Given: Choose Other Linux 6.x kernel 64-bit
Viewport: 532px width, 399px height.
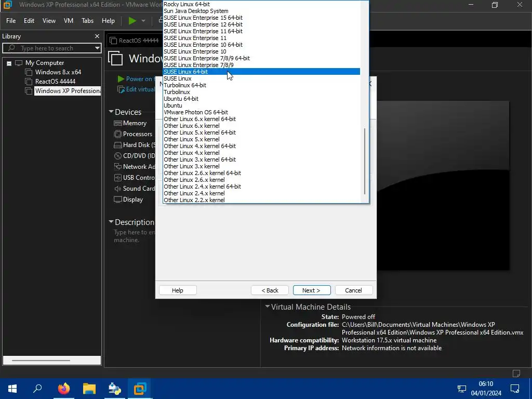Looking at the screenshot, I should click(x=262, y=119).
